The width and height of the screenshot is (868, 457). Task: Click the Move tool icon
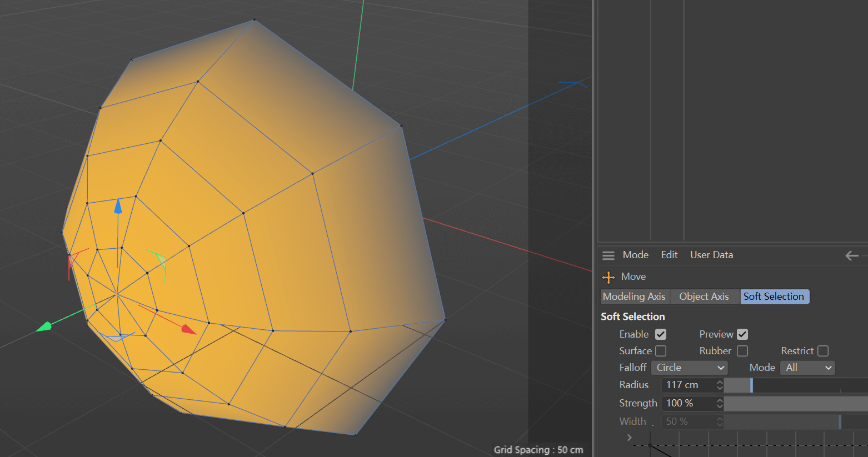608,277
